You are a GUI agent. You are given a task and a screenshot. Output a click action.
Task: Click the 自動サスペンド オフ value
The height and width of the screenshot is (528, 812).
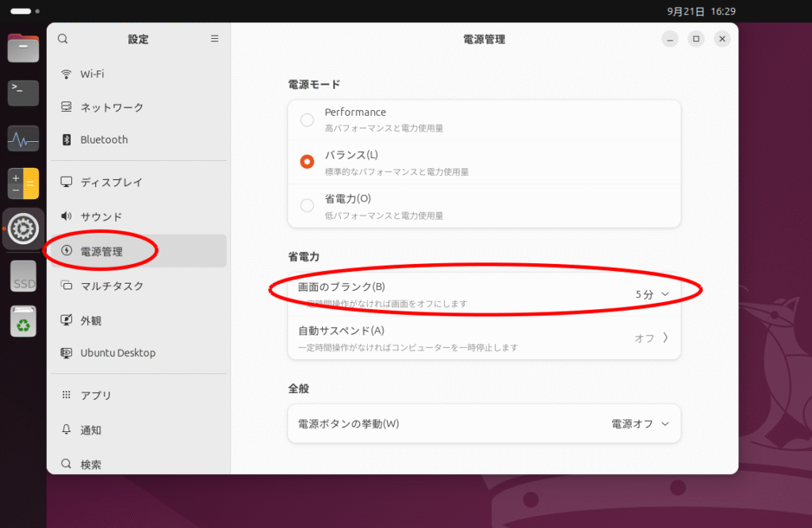(x=645, y=338)
